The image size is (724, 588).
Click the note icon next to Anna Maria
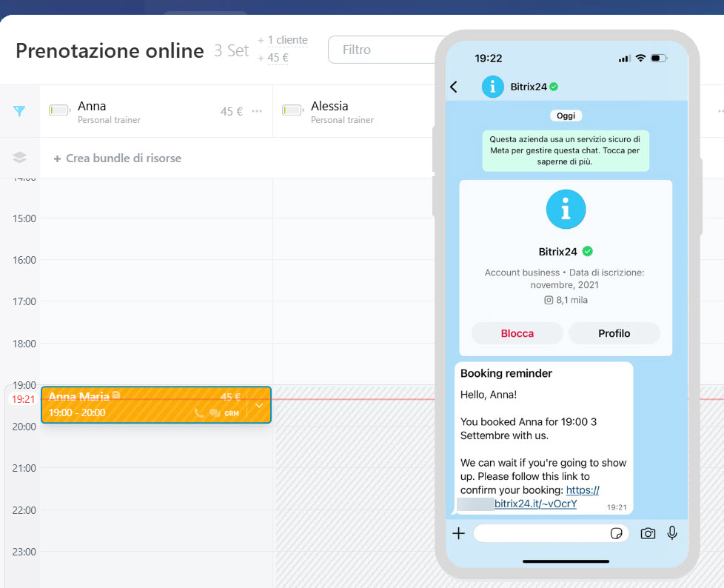click(x=115, y=396)
